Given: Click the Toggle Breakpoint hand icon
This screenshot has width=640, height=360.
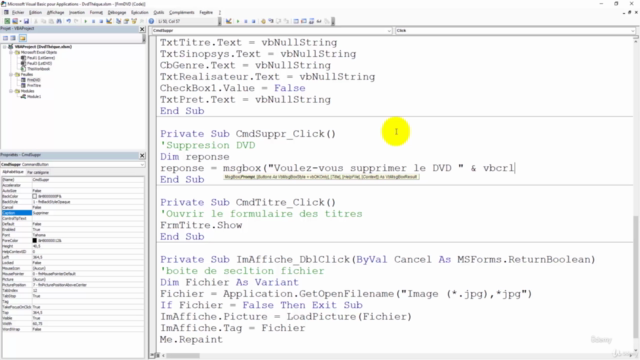Looking at the screenshot, I should coord(263,21).
